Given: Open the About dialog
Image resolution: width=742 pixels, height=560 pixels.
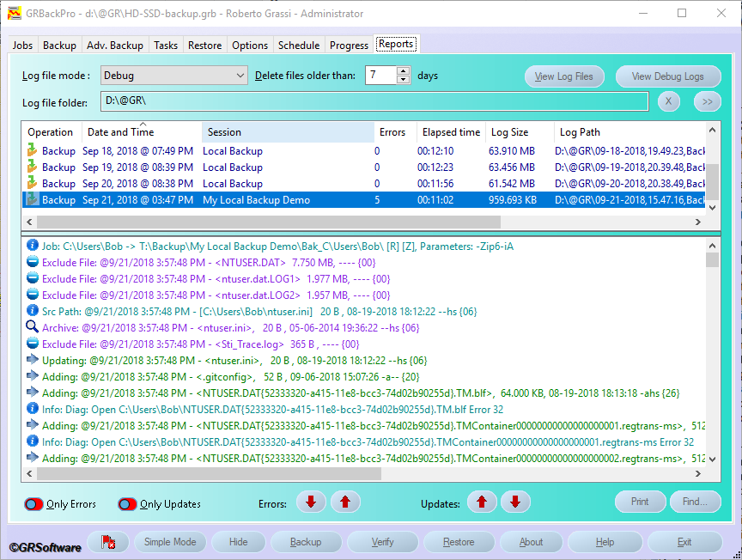Looking at the screenshot, I should [531, 542].
